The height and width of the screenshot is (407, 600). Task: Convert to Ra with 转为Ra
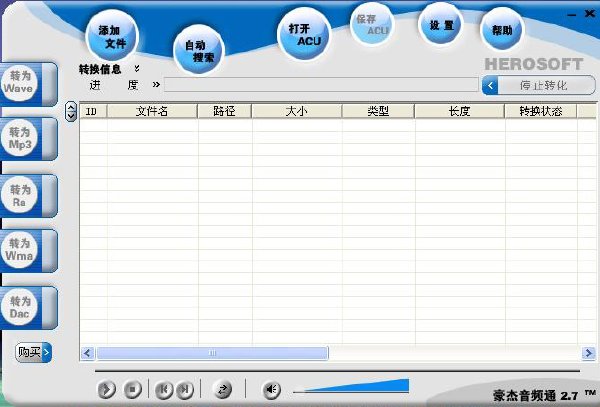(29, 196)
